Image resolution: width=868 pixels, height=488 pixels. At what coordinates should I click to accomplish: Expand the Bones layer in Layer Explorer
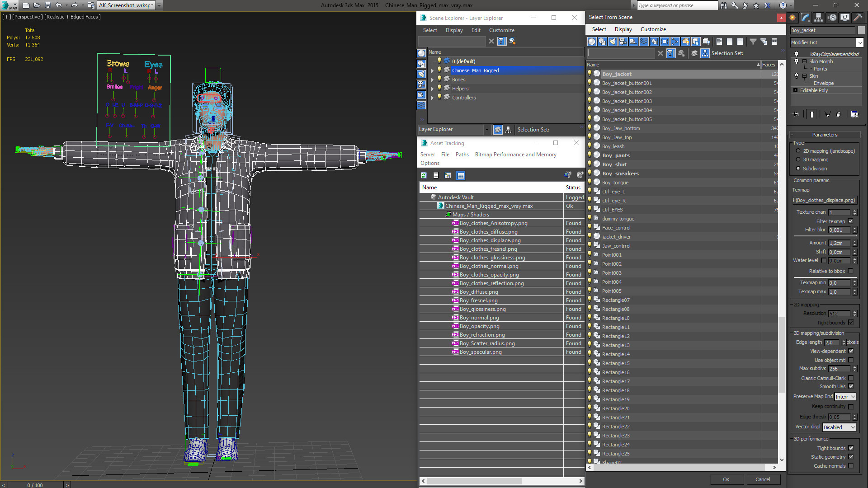tap(432, 80)
